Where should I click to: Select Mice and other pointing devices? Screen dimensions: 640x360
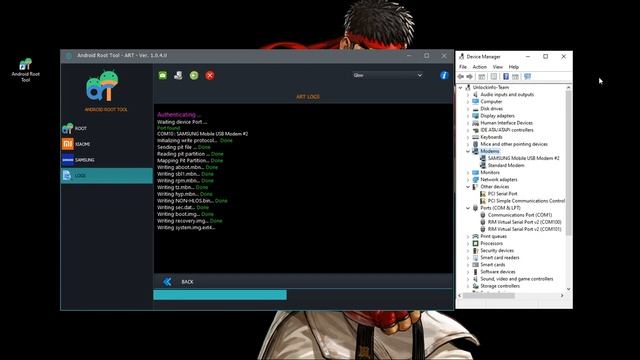click(514, 144)
